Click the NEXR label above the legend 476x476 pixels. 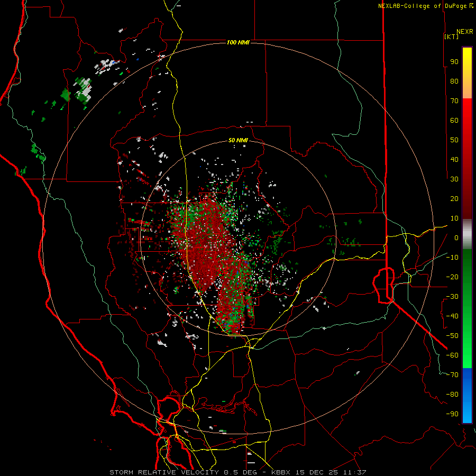[465, 32]
